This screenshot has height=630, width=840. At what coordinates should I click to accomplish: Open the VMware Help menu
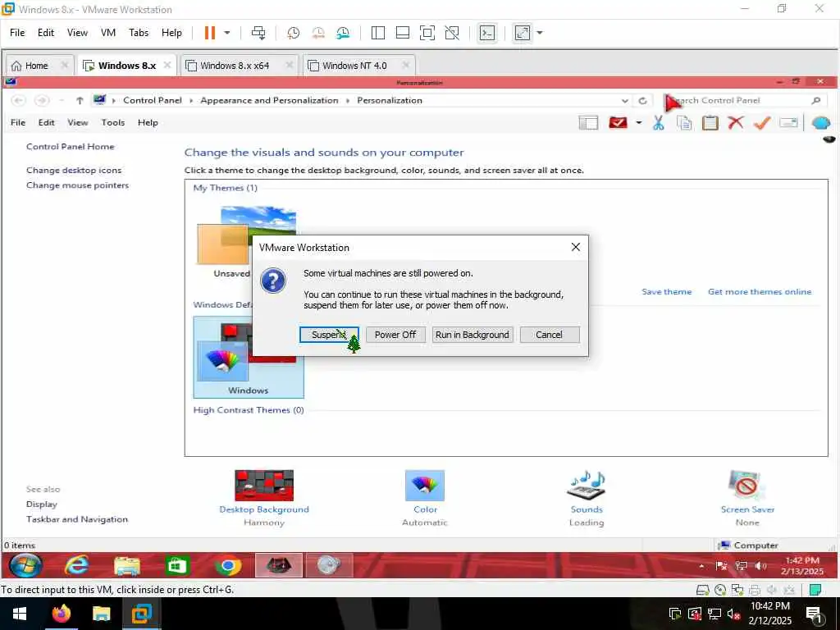(171, 33)
